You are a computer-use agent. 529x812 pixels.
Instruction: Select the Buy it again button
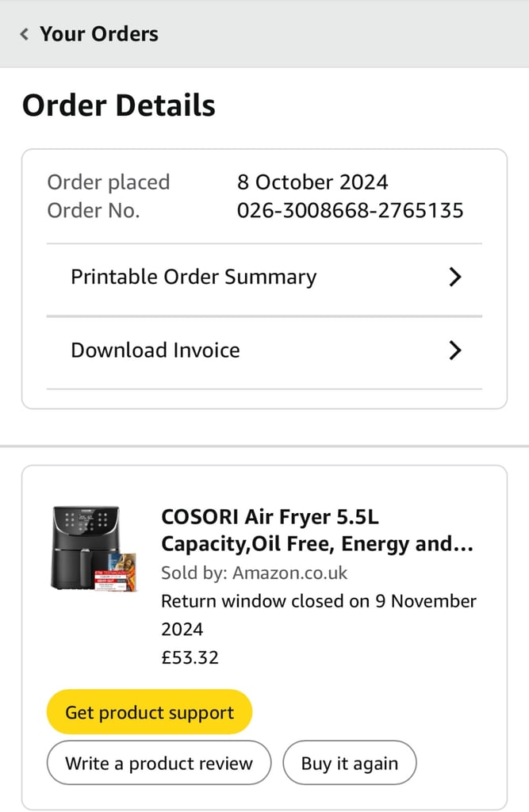349,764
